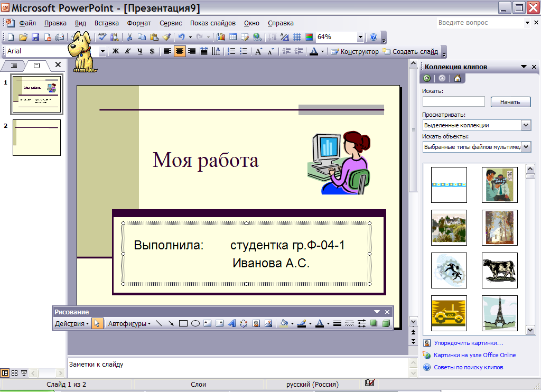
Task: Open Упорядочить картинки link
Action: click(468, 343)
